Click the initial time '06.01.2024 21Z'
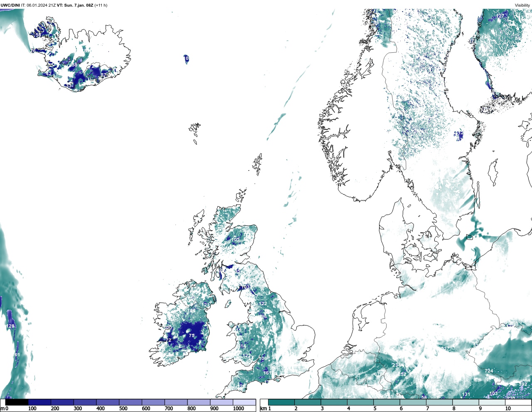 click(41, 5)
